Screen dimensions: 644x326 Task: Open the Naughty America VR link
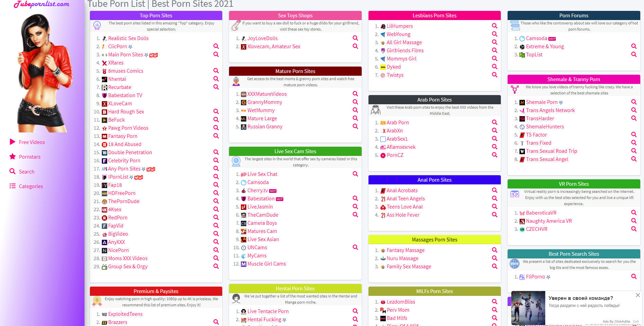click(549, 221)
